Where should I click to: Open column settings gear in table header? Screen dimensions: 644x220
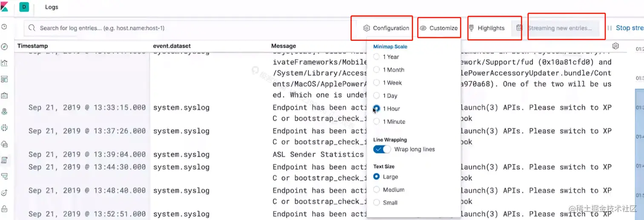pyautogui.click(x=615, y=46)
